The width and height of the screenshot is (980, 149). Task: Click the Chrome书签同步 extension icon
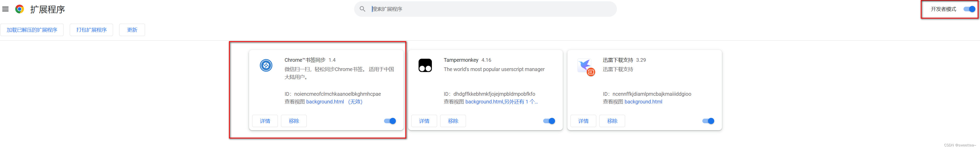point(266,65)
